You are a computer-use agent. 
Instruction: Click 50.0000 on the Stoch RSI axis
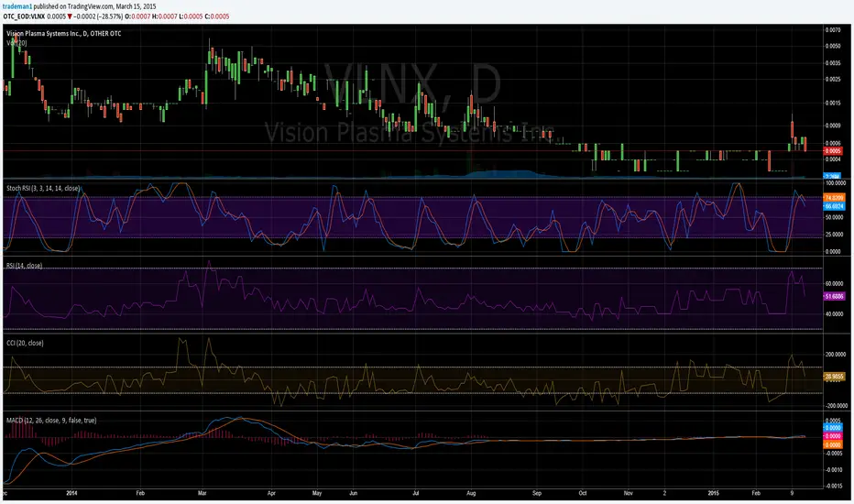click(836, 217)
